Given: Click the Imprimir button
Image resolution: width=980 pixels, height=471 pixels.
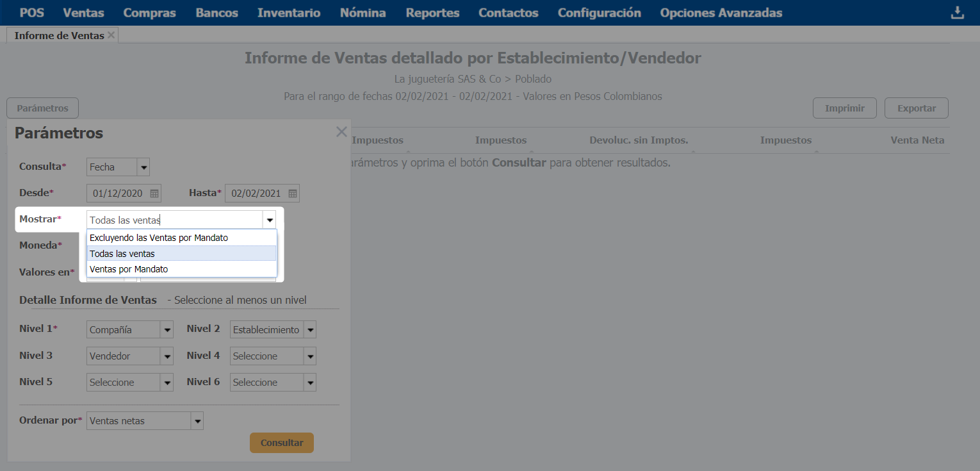Looking at the screenshot, I should tap(844, 108).
